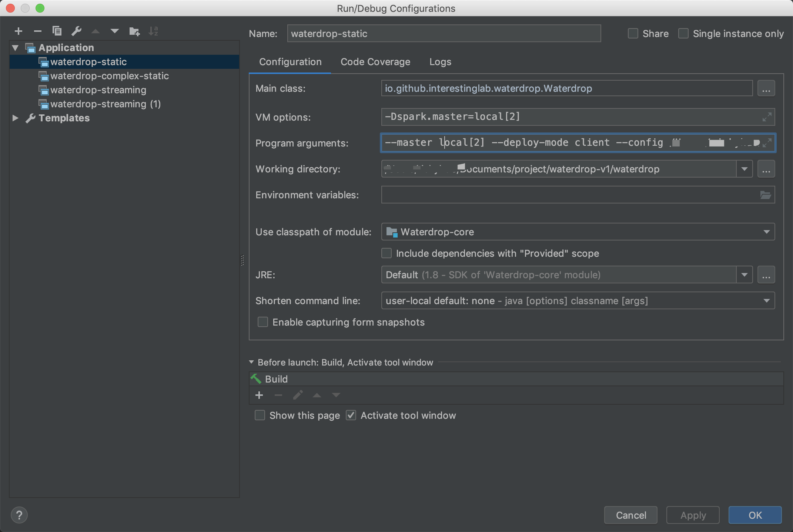Uncheck Activate tool window
The height and width of the screenshot is (532, 793).
tap(351, 415)
